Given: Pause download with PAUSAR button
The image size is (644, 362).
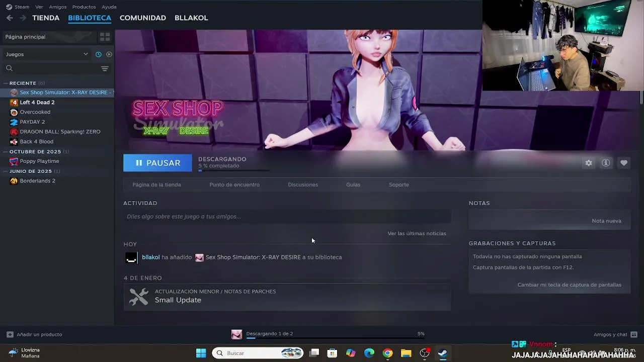Looking at the screenshot, I should tap(157, 163).
